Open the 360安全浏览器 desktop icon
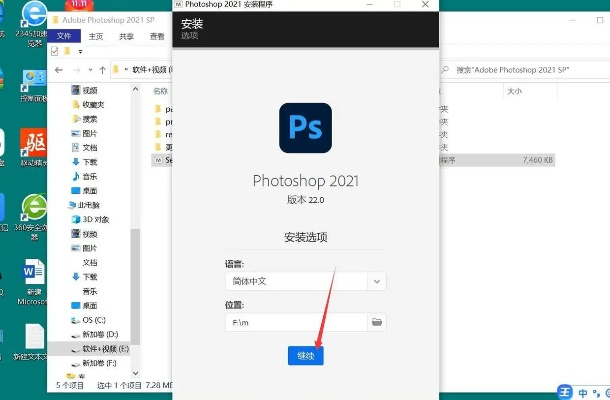 33,216
